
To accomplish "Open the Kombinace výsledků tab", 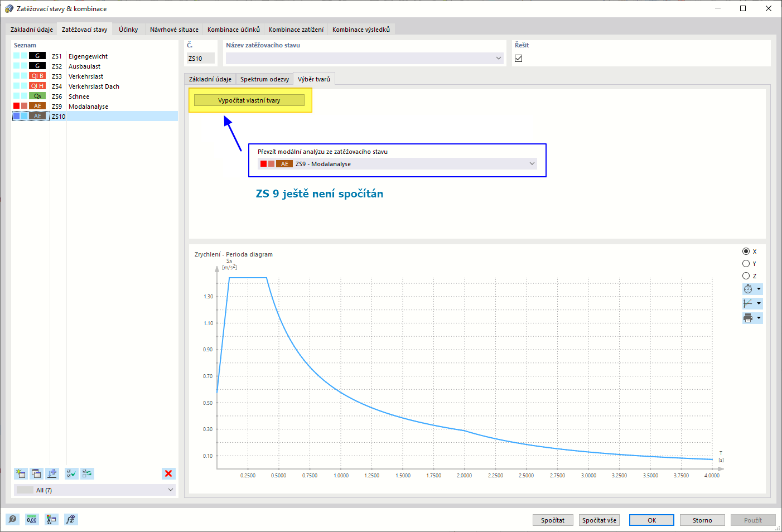I will pyautogui.click(x=361, y=30).
